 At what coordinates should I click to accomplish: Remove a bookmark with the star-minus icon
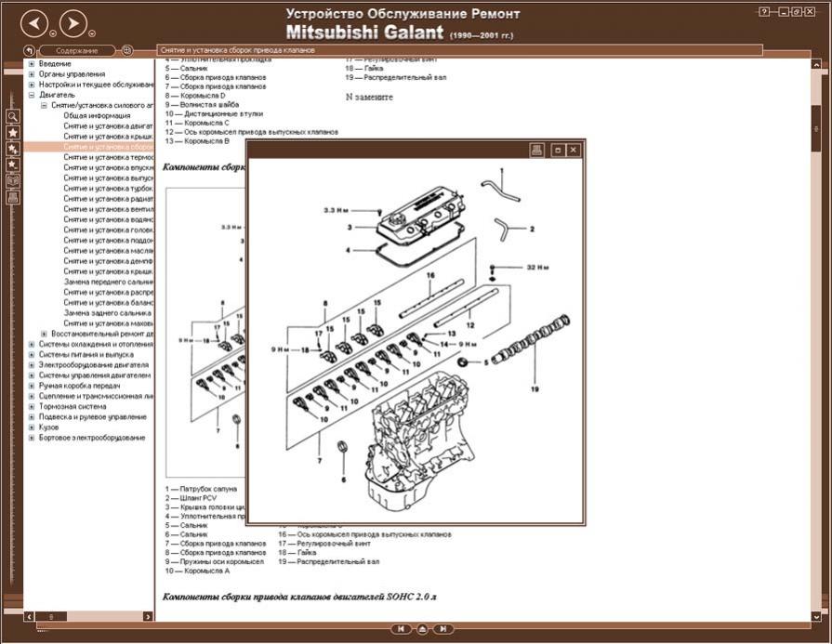[x=13, y=165]
